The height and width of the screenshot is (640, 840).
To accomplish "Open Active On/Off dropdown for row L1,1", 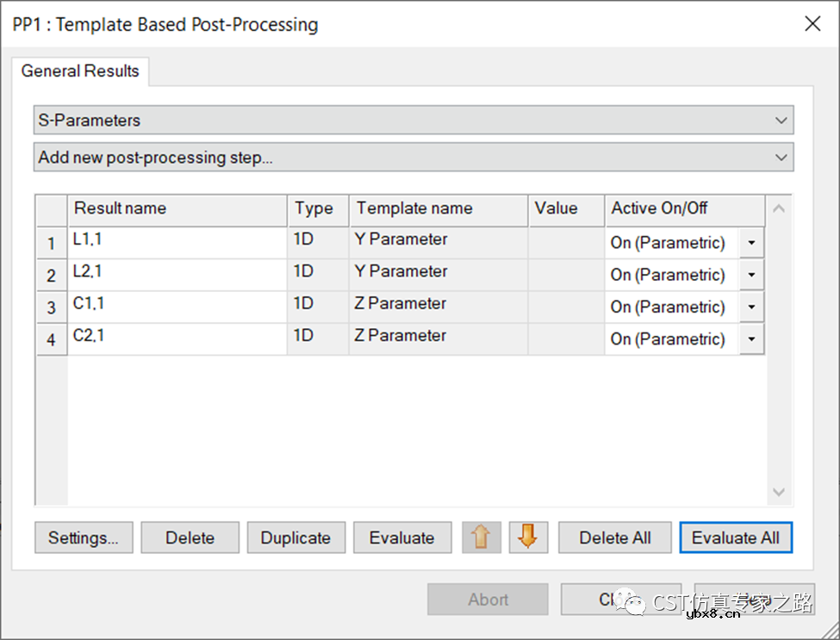I will (751, 243).
